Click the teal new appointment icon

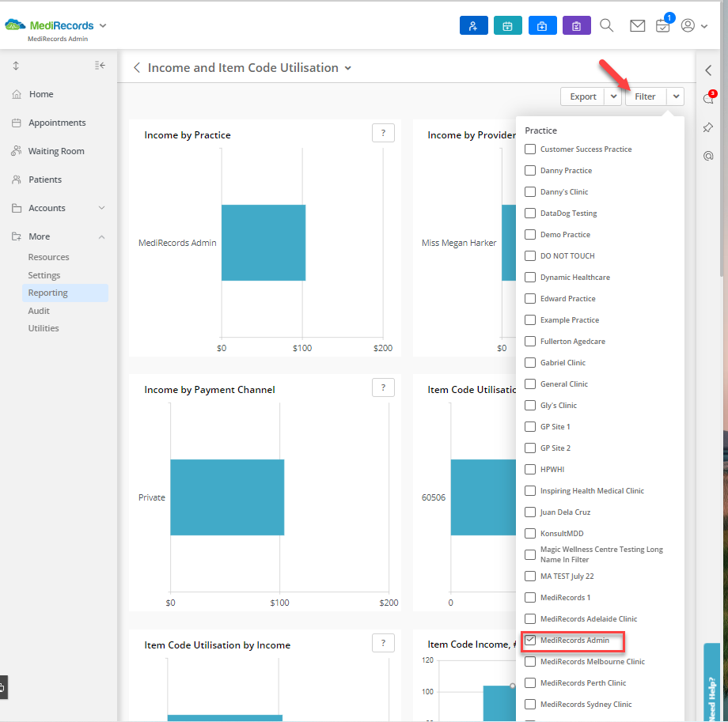pos(508,25)
